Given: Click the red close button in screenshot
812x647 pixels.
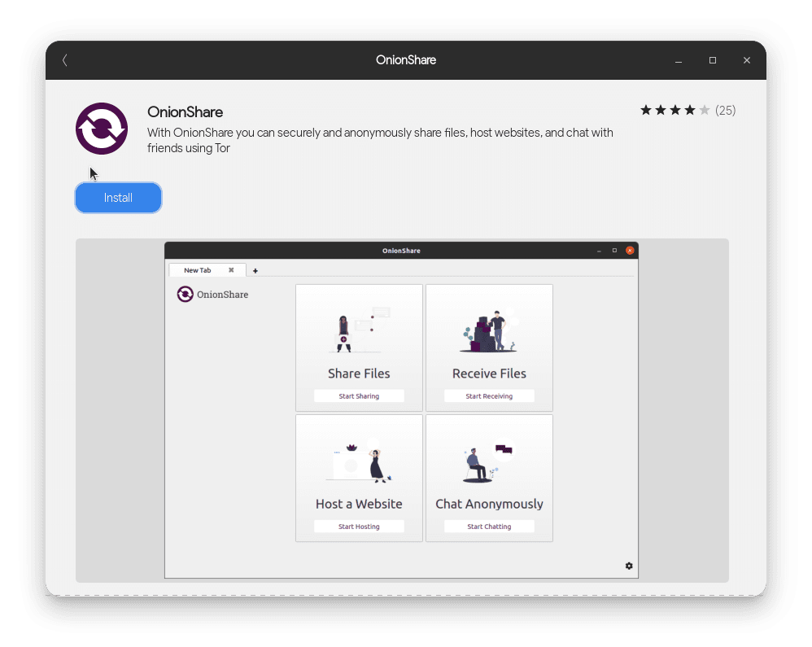Looking at the screenshot, I should (629, 251).
